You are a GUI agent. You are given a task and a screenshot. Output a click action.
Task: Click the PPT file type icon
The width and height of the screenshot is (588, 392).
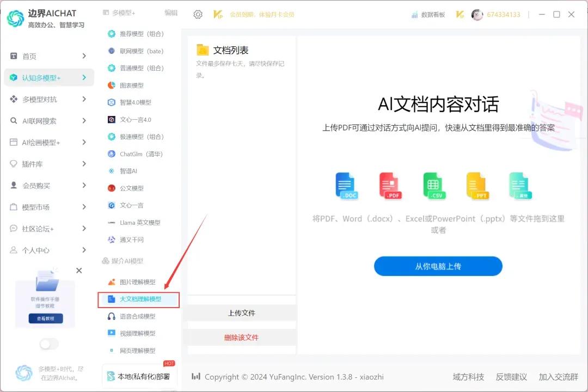coord(477,186)
